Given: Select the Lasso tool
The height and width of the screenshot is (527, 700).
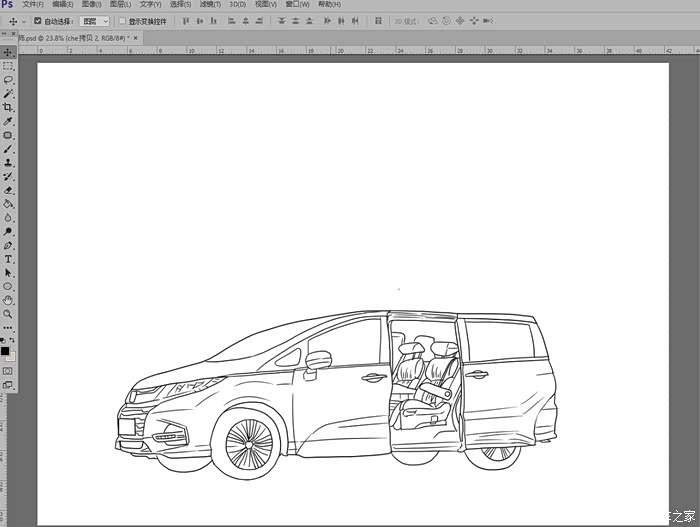Looking at the screenshot, I should [x=8, y=80].
